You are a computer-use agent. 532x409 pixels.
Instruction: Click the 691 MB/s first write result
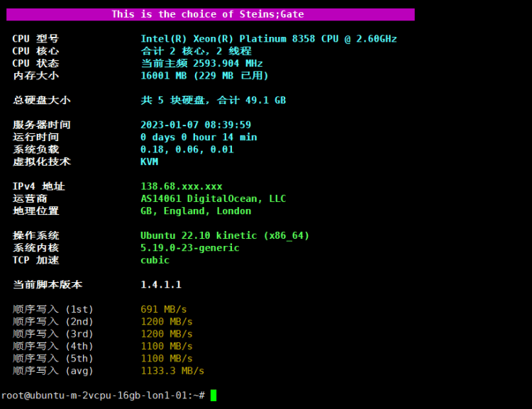point(164,309)
